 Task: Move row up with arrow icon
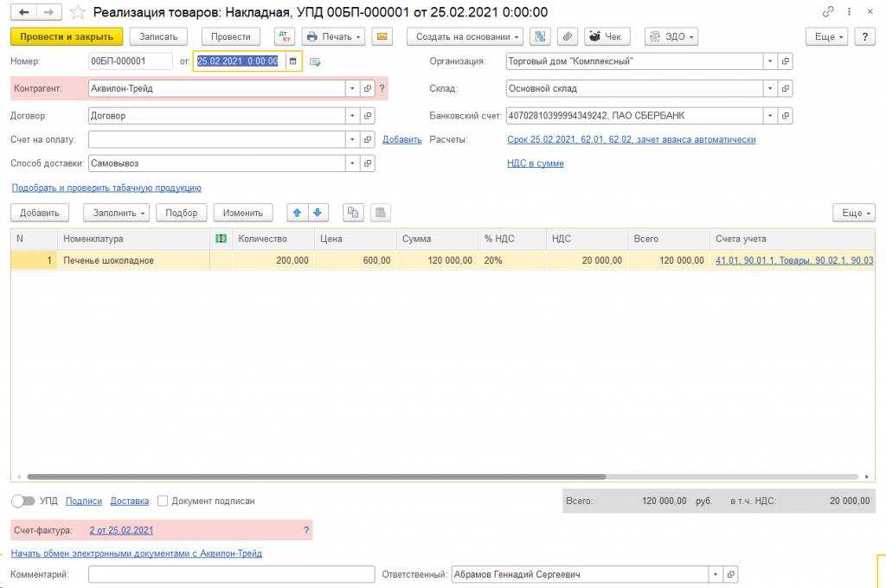tap(298, 213)
